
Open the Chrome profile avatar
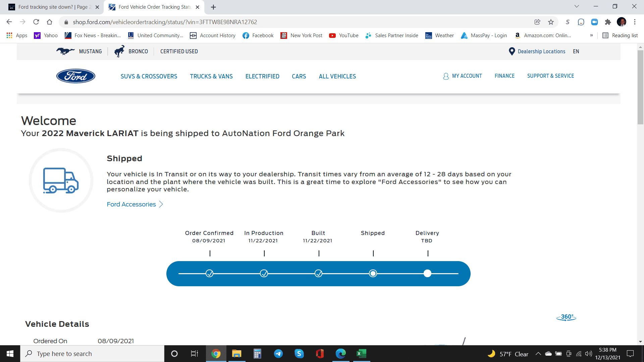coord(622,22)
